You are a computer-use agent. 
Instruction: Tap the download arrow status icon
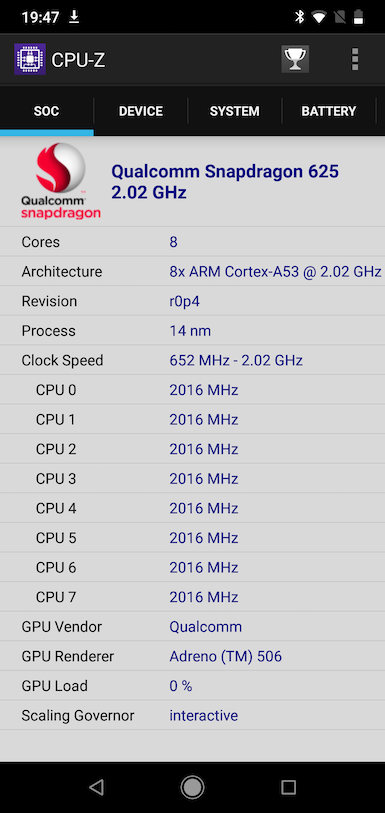click(x=74, y=18)
